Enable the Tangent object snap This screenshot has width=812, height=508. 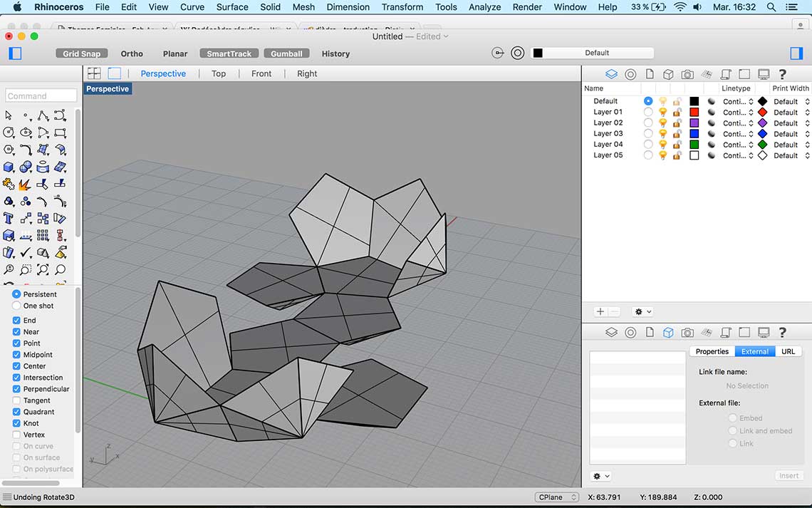point(16,400)
